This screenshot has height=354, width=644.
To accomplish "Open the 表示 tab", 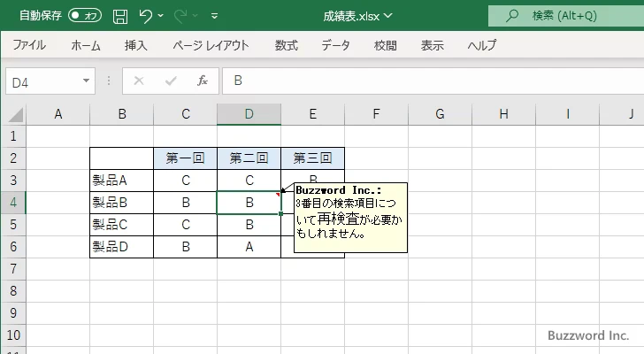I will click(x=432, y=45).
